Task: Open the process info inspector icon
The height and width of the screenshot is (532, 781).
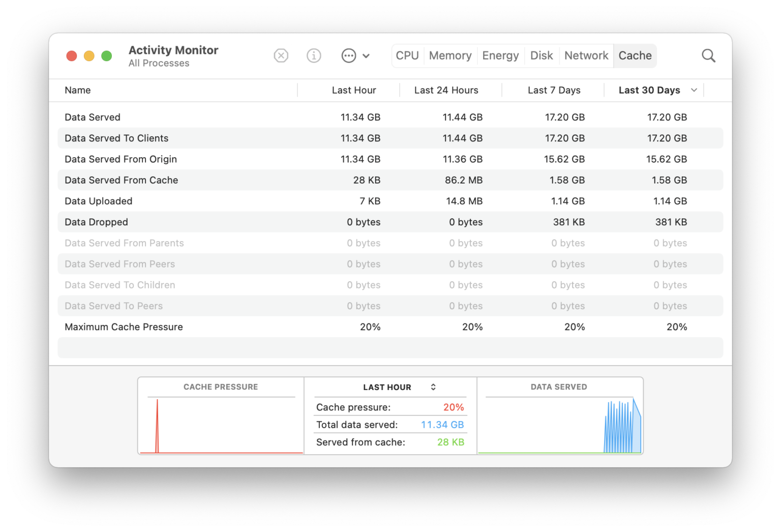Action: (314, 55)
